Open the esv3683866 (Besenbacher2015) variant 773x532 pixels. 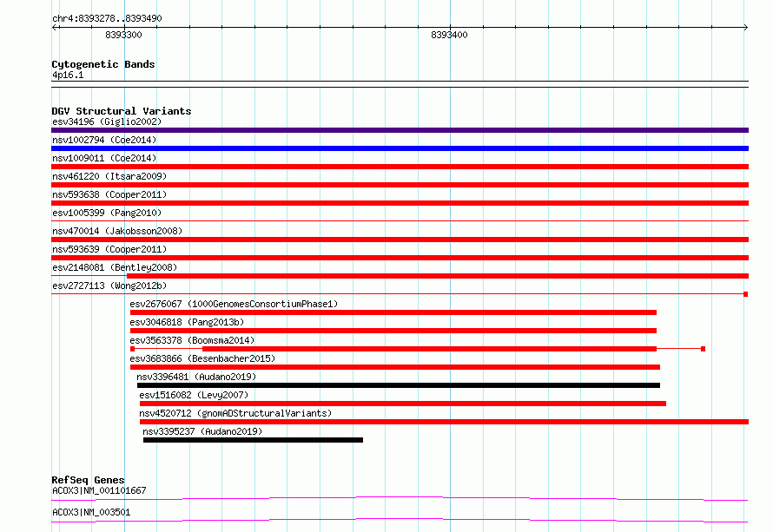coord(202,358)
